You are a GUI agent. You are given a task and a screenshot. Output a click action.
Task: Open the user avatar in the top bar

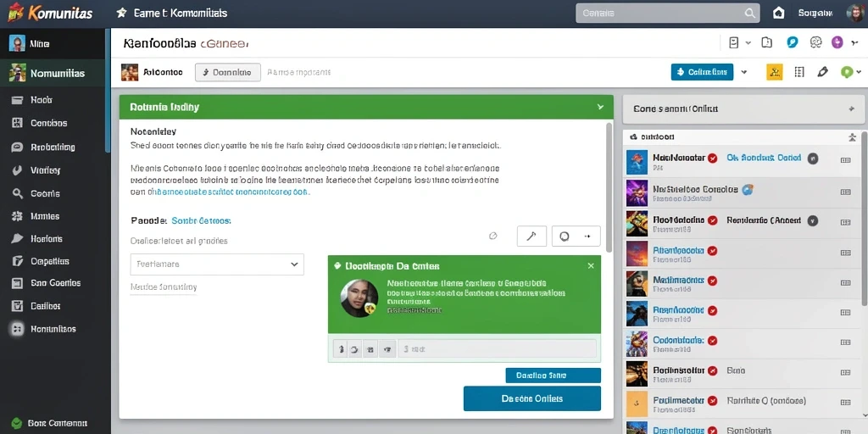point(854,14)
